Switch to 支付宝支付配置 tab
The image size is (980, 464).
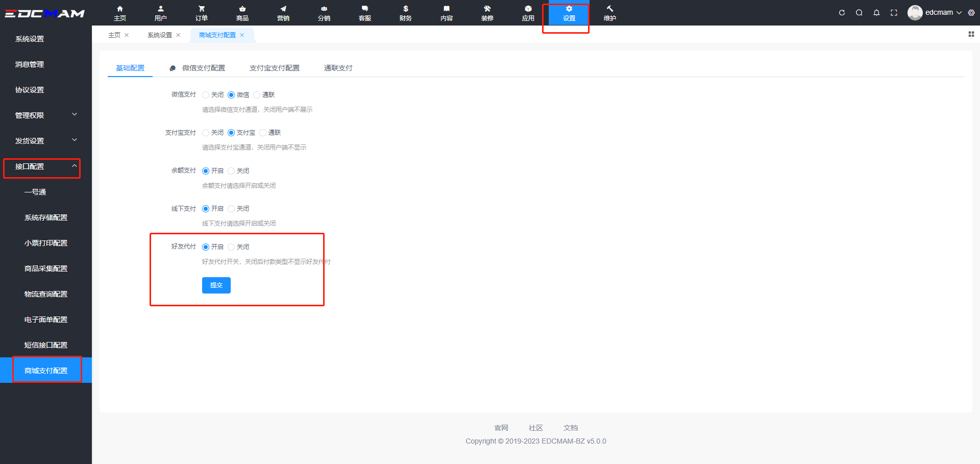pos(274,68)
